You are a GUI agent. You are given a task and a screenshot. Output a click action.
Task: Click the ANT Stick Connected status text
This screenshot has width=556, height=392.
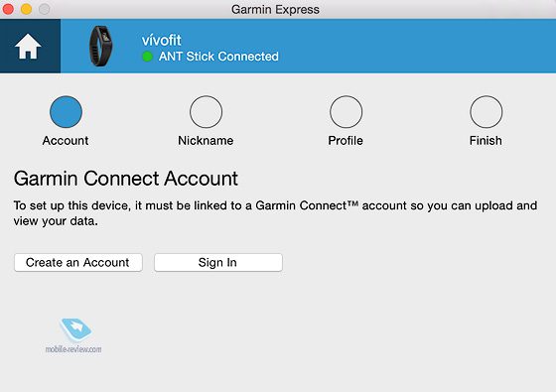point(218,57)
